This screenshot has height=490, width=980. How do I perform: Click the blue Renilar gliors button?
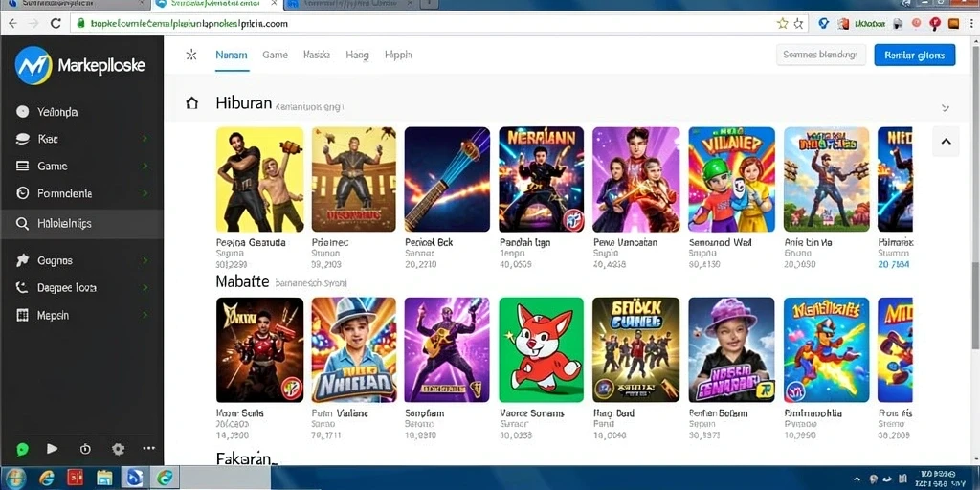pos(914,55)
